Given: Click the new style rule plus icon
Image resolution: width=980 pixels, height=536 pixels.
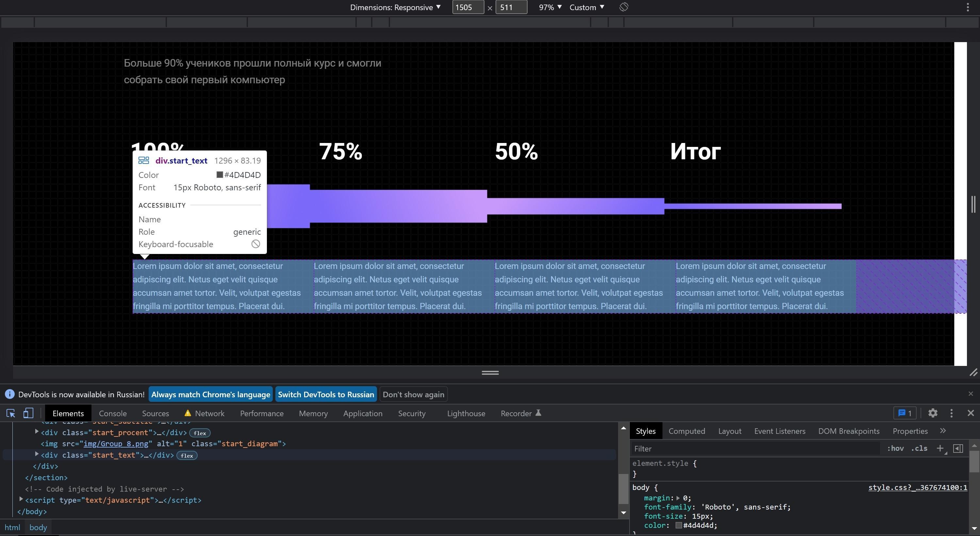Looking at the screenshot, I should click(940, 449).
